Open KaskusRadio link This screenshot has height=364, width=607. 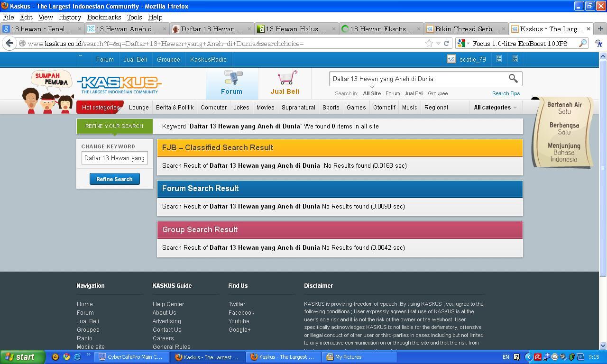(x=208, y=59)
